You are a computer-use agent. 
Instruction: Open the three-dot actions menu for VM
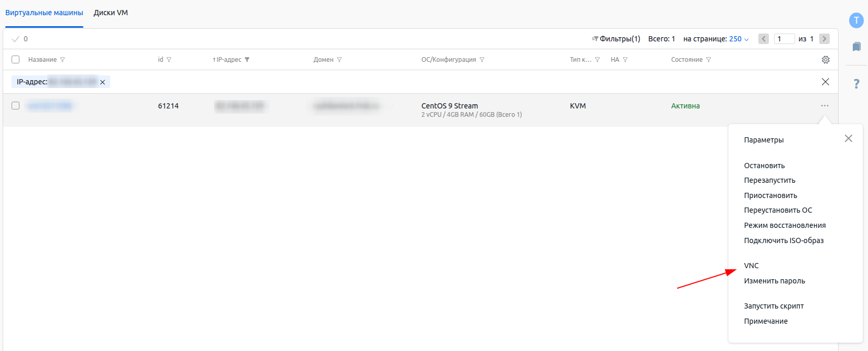825,106
